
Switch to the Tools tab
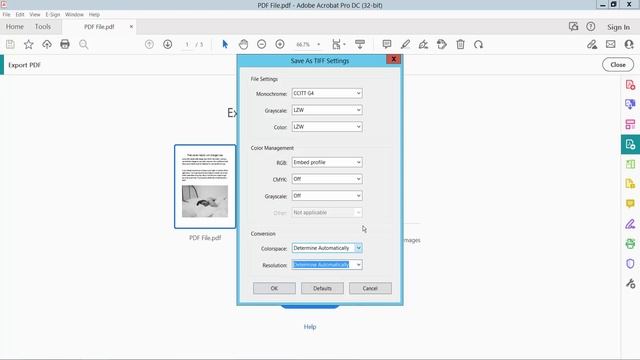[x=43, y=27]
